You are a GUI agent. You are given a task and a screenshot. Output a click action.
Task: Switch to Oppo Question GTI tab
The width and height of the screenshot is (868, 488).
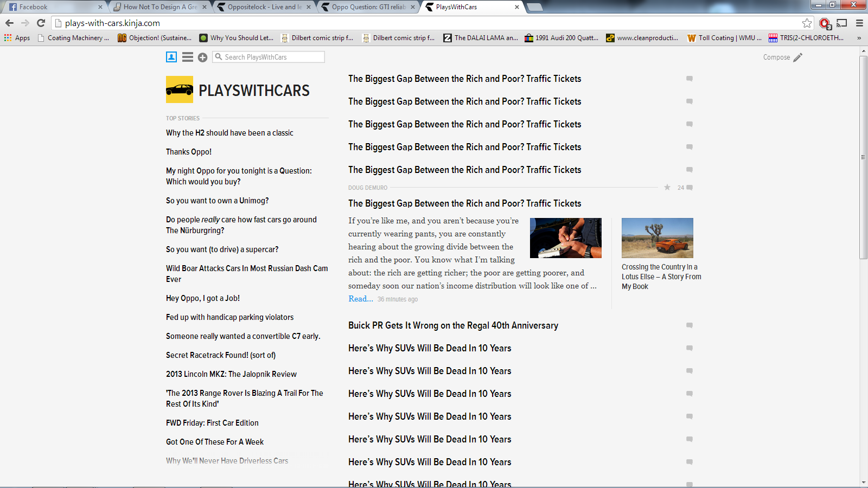[368, 7]
